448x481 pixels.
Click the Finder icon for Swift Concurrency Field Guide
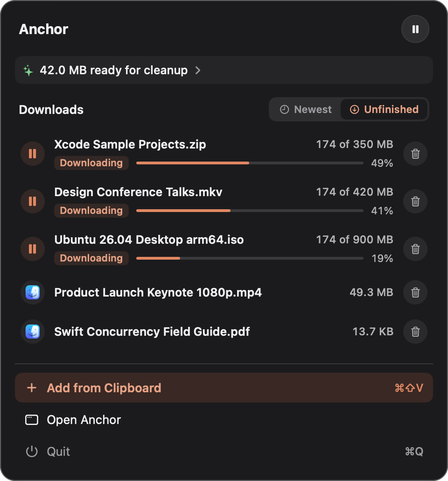click(x=33, y=332)
